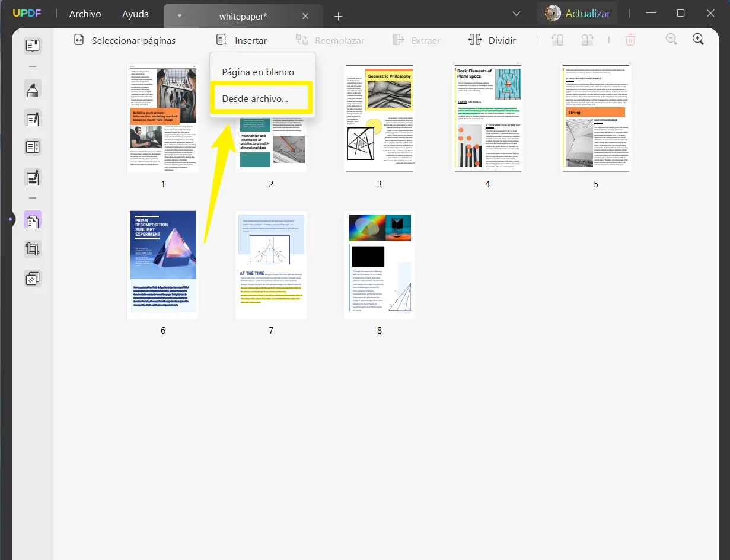Click the Extraer toolbar icon
This screenshot has width=730, height=560.
tap(398, 40)
